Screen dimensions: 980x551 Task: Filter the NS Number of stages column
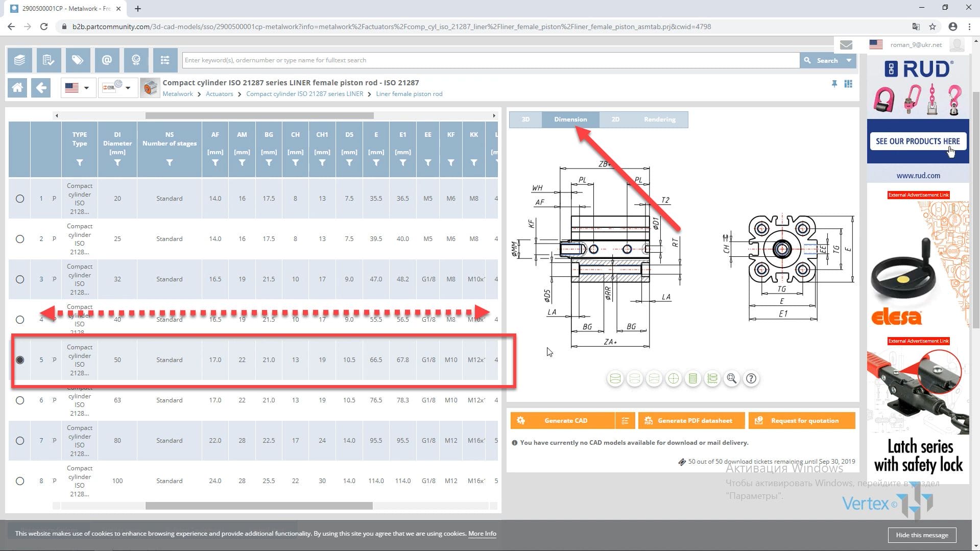170,163
